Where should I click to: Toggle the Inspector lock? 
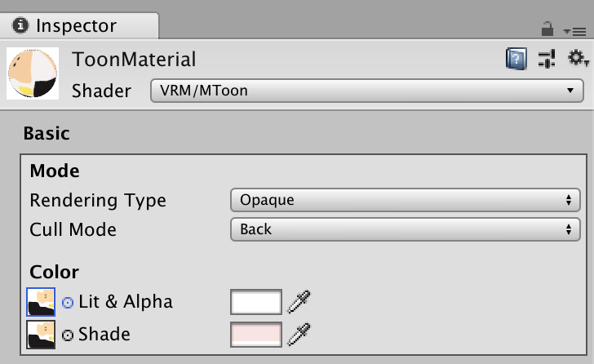click(547, 29)
